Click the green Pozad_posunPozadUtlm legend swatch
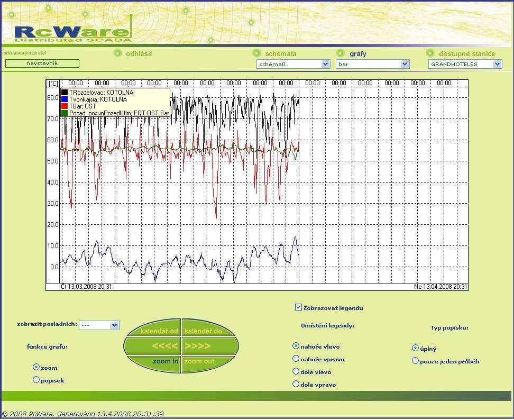This screenshot has height=420, width=514. [65, 113]
